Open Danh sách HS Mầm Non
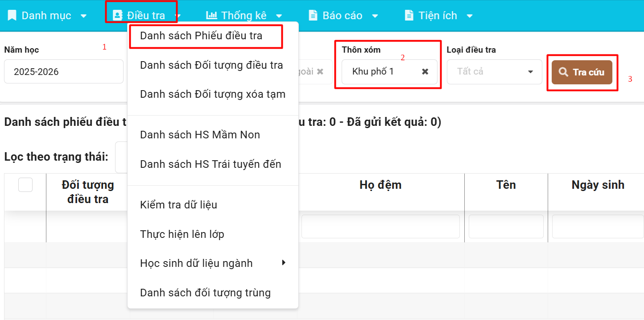Viewport: 644px width, 320px height. pos(200,135)
